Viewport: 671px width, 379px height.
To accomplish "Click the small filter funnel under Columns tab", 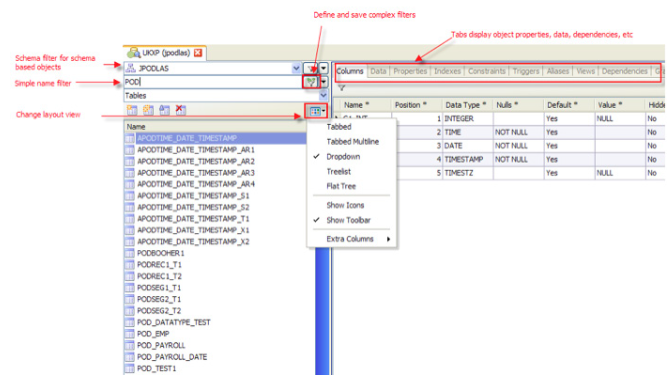I will pos(341,88).
